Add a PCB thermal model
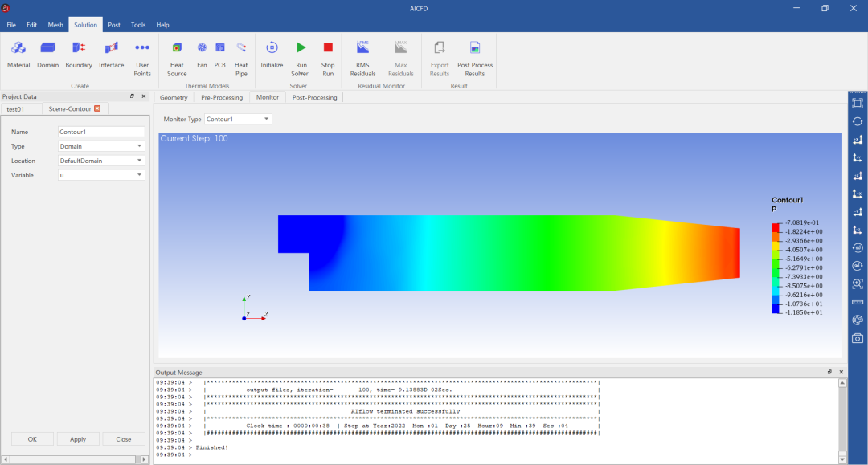The width and height of the screenshot is (868, 465). [219, 54]
